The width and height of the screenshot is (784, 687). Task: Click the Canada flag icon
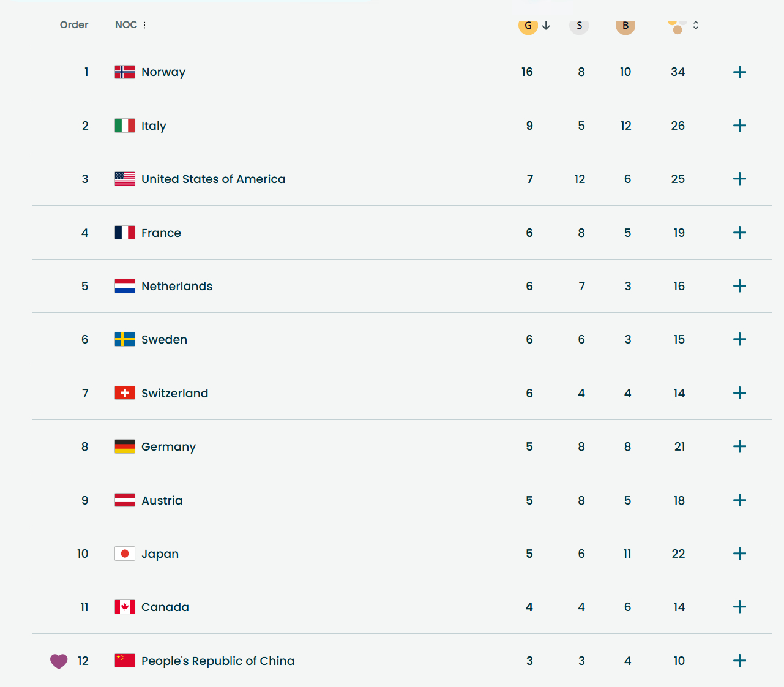coord(125,607)
